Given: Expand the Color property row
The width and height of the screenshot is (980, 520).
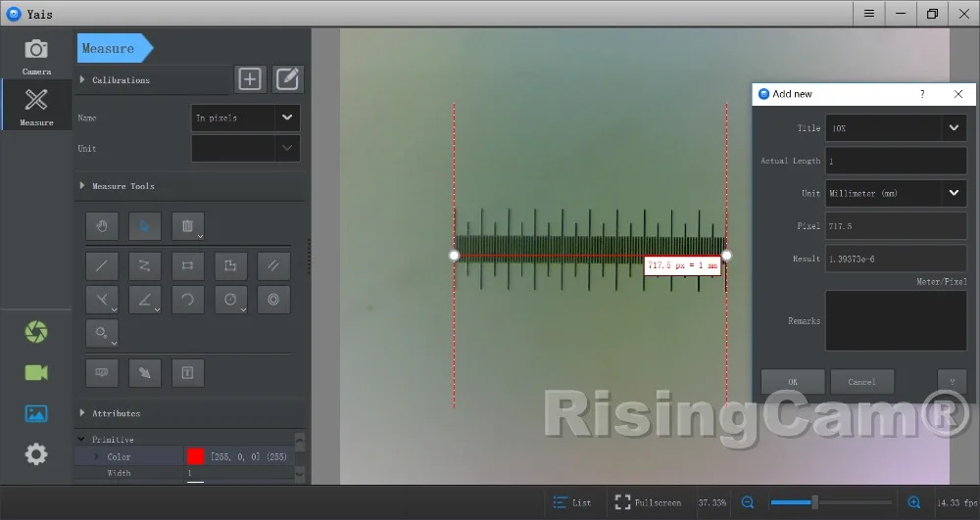Looking at the screenshot, I should pyautogui.click(x=96, y=456).
